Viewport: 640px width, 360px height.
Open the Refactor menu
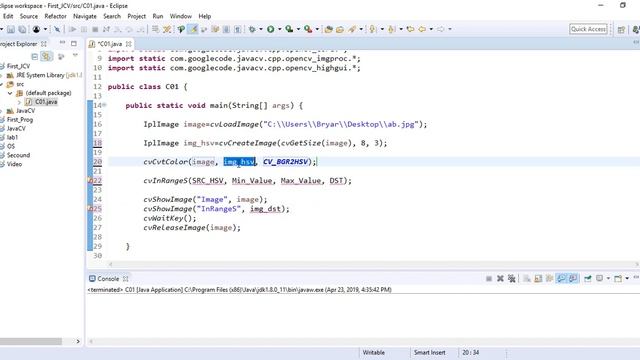tap(56, 16)
